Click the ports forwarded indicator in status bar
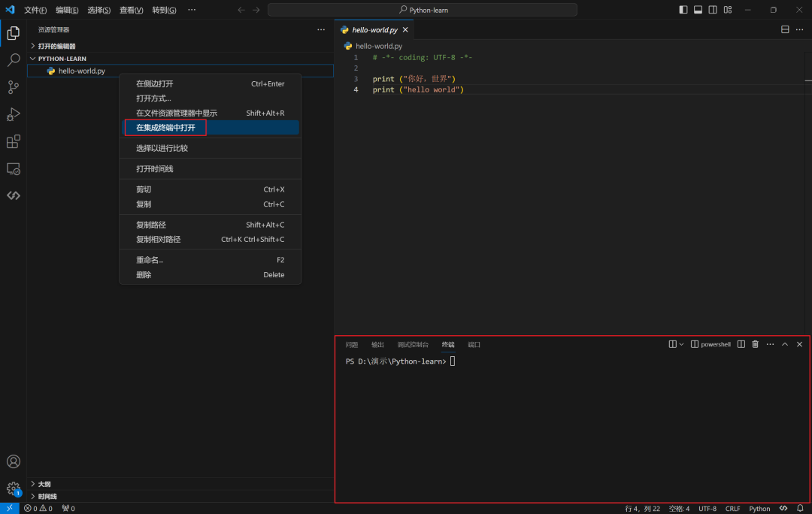The width and height of the screenshot is (812, 514). 68,508
